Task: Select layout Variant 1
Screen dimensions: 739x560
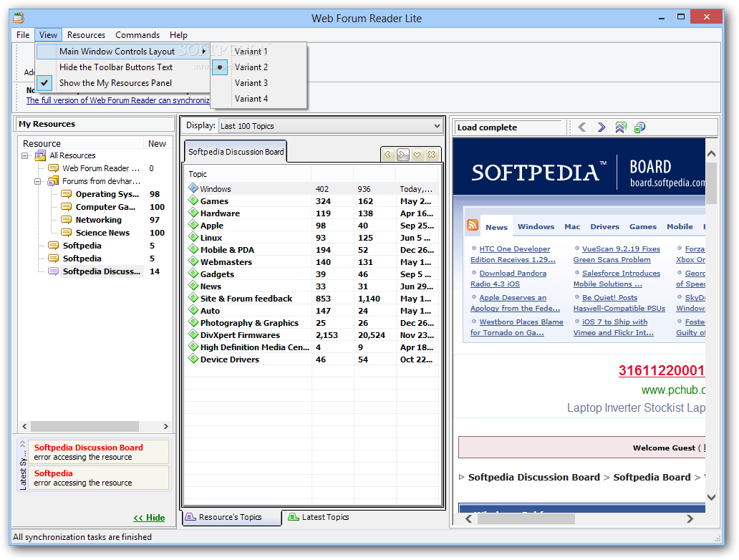Action: coord(259,52)
